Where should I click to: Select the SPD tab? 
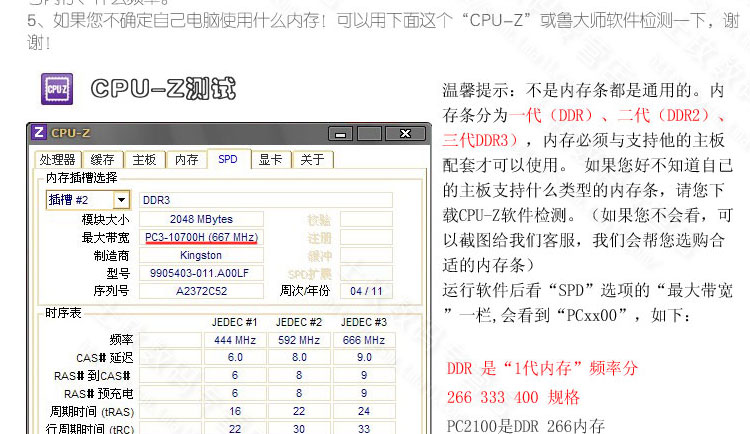228,159
